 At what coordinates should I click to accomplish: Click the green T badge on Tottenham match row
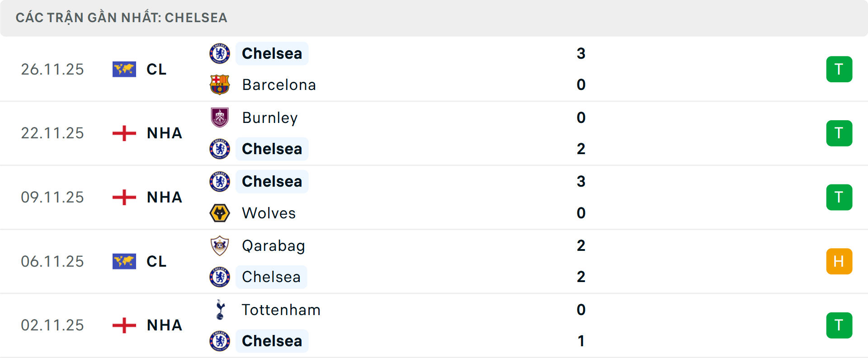840,325
